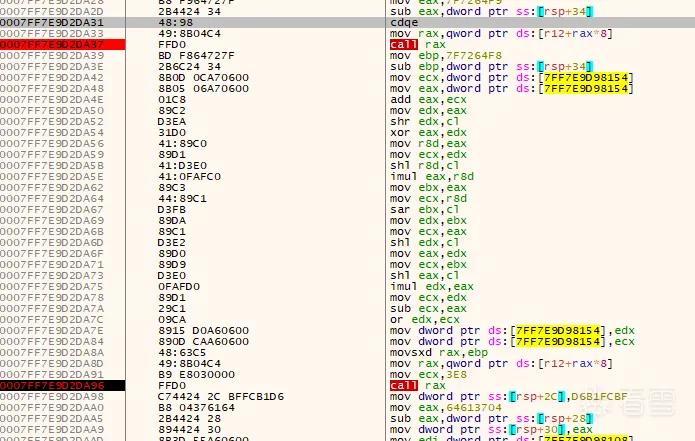Select instruction 'mov eax,64613704'
The width and height of the screenshot is (695, 441).
(x=446, y=408)
